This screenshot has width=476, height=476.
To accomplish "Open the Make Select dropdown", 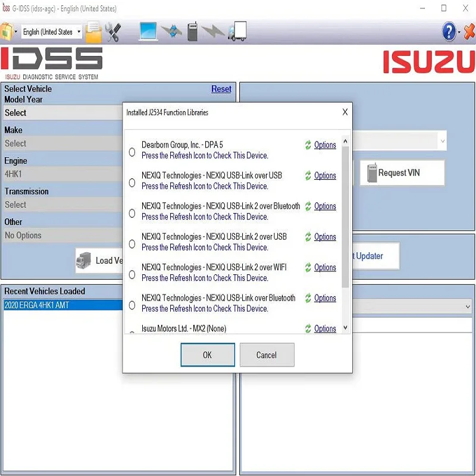I will (63, 143).
